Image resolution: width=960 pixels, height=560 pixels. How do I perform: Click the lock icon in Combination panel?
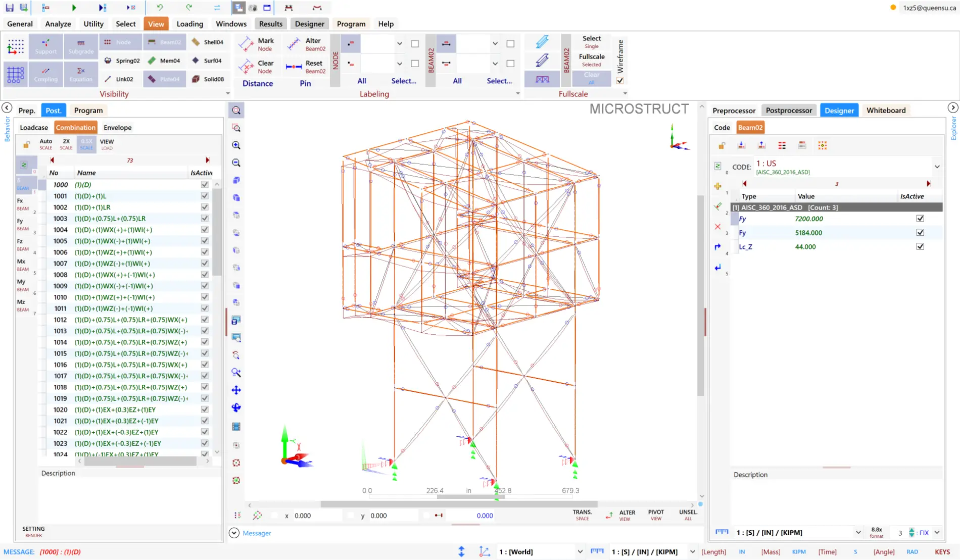(x=26, y=145)
